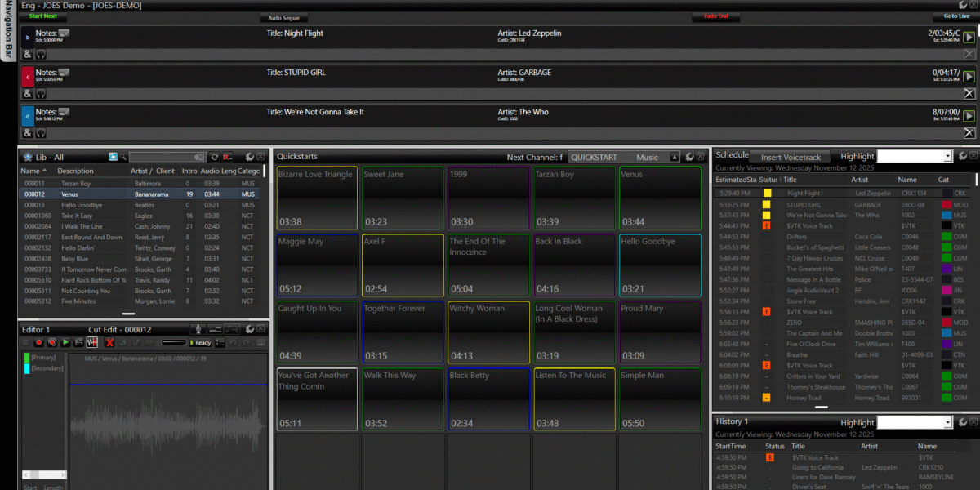Open the Schedule Highlight dropdown
Image resolution: width=980 pixels, height=490 pixels.
pos(947,156)
